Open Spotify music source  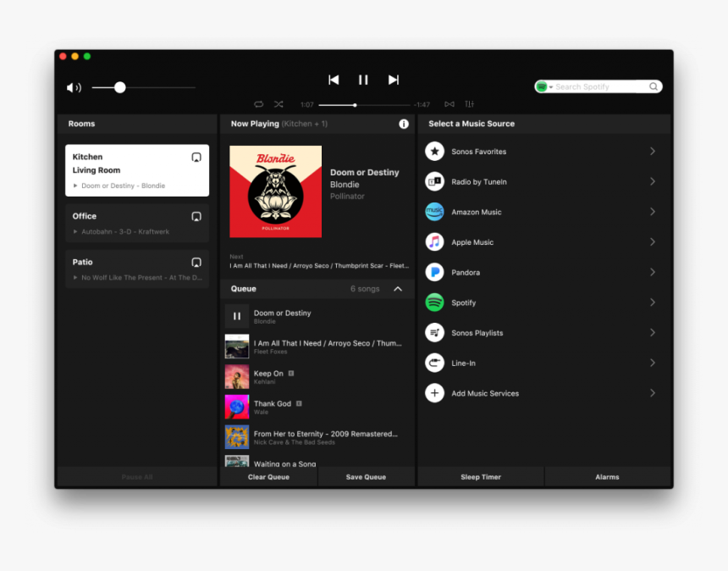tap(543, 302)
